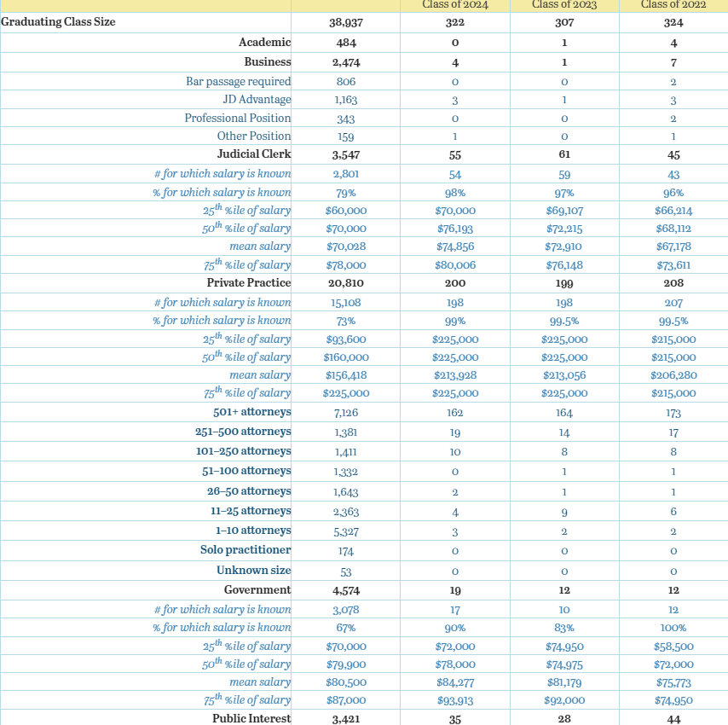Select the Professional Position label
This screenshot has width=728, height=725.
pos(238,118)
